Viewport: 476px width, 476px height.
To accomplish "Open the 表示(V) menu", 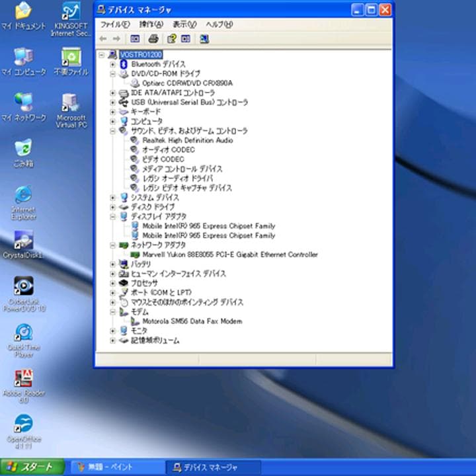I will [x=184, y=24].
